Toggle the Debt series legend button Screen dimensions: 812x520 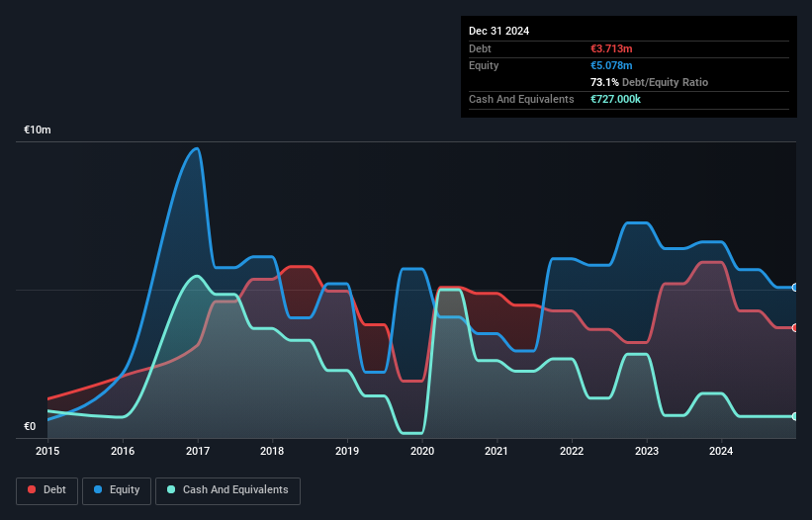(47, 490)
